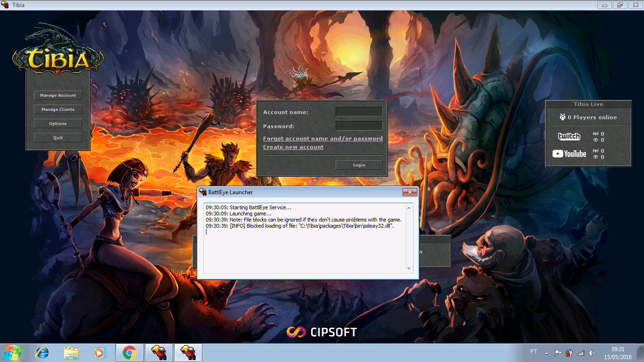Open Google Chrome from the taskbar
Image resolution: width=644 pixels, height=362 pixels.
[129, 352]
